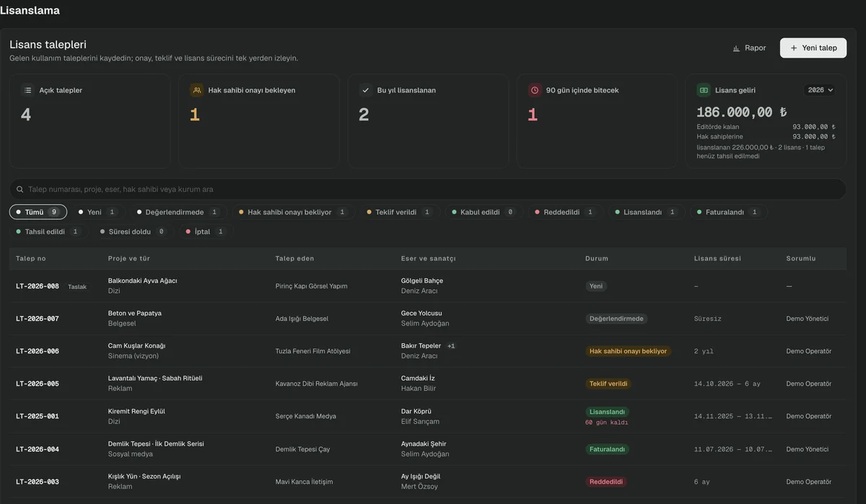Open request LT-2026-006 row
The width and height of the screenshot is (866, 504).
(x=428, y=351)
